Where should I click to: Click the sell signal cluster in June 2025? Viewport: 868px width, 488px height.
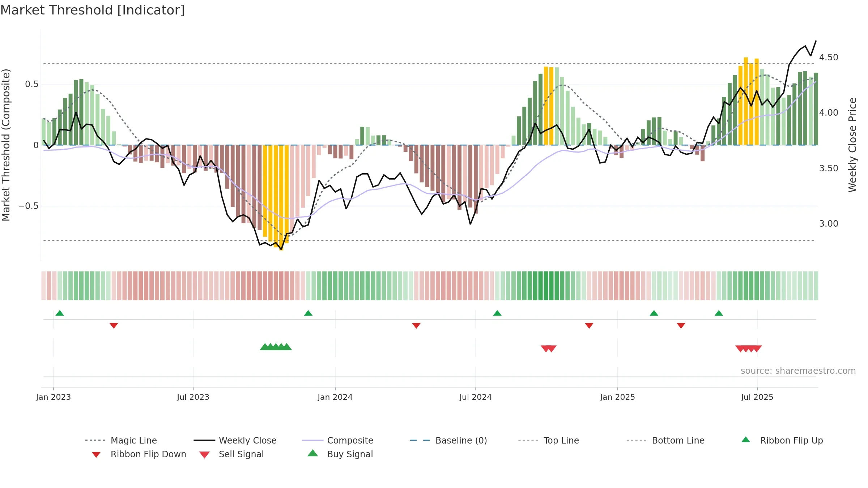[x=749, y=348]
